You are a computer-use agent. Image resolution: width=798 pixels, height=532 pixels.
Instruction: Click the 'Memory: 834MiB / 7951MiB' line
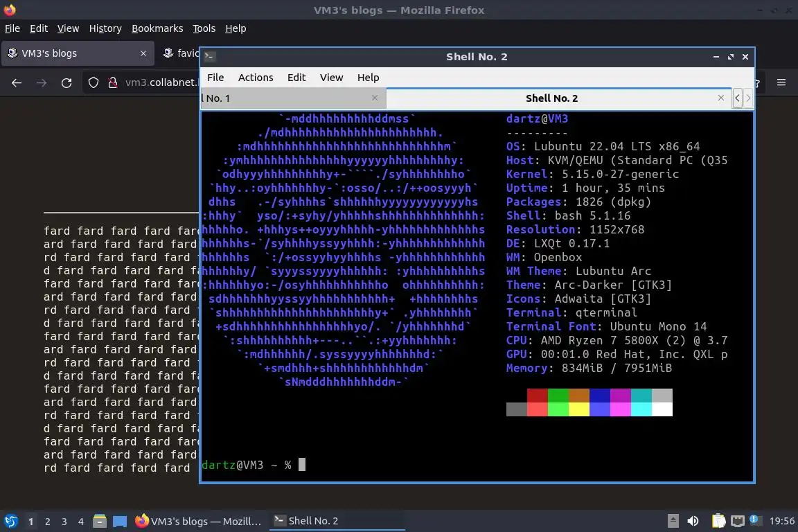point(589,368)
